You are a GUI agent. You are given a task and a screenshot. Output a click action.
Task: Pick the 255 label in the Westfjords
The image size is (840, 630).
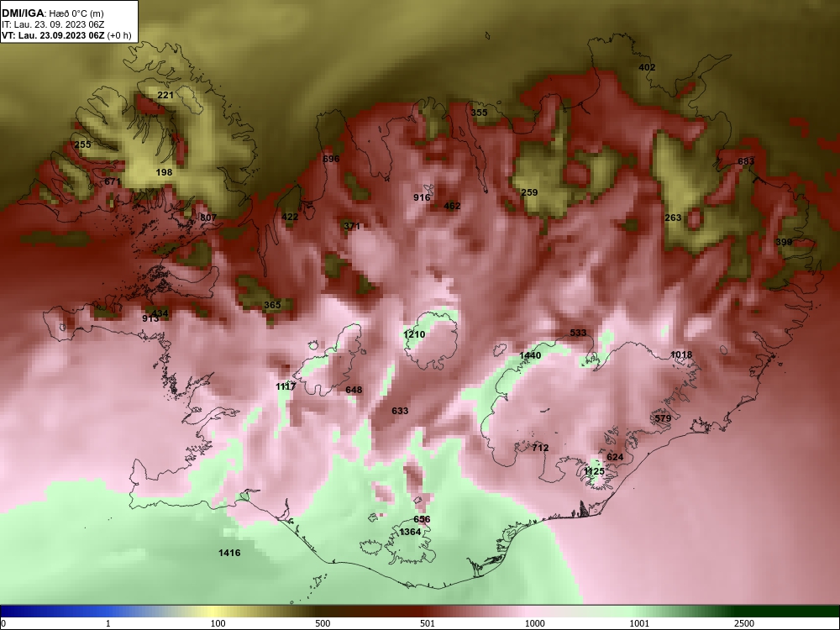pos(82,144)
